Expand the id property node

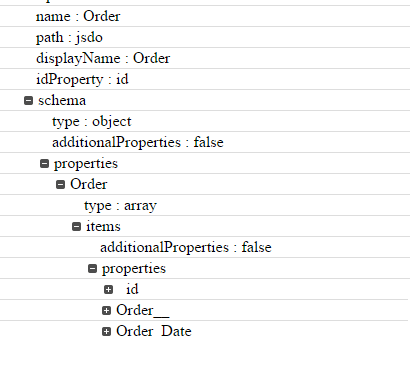[x=108, y=289]
